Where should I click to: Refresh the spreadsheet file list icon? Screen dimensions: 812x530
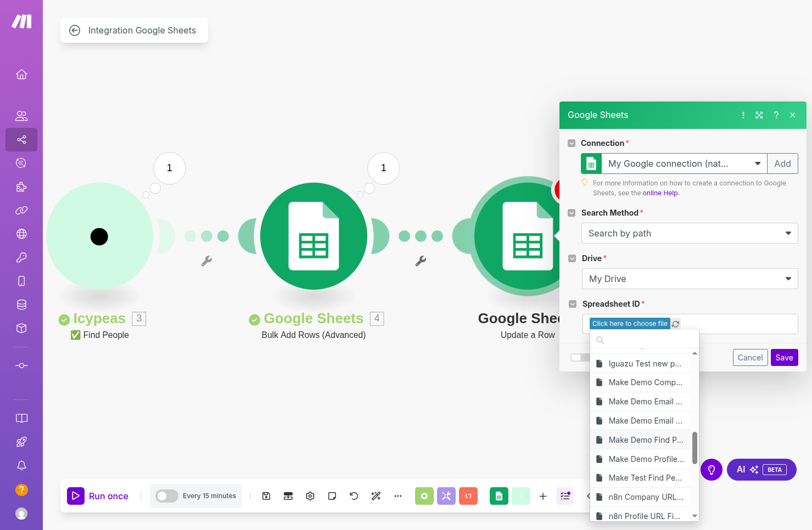(676, 324)
